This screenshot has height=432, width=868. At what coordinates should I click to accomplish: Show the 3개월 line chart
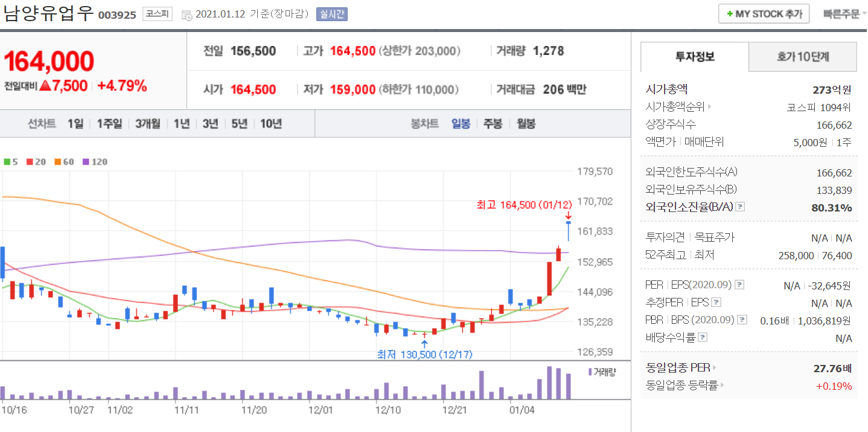147,124
